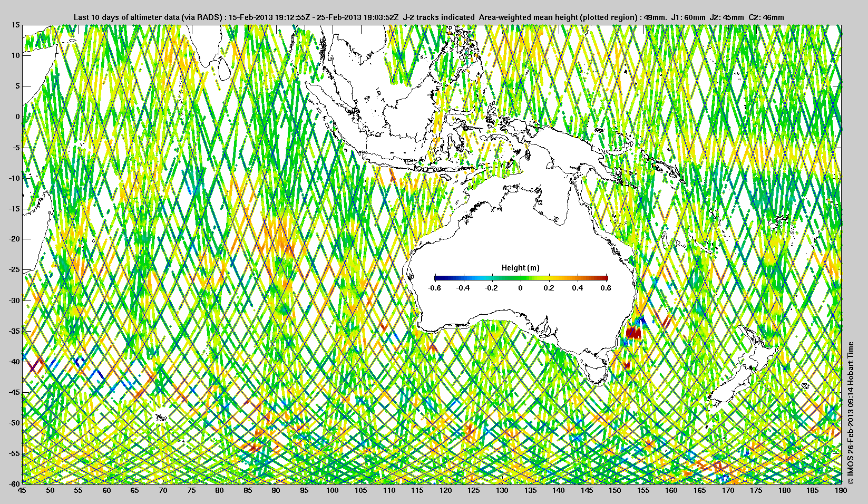
Task: Pick the dark blue end of the height colorbar
Action: coord(437,278)
